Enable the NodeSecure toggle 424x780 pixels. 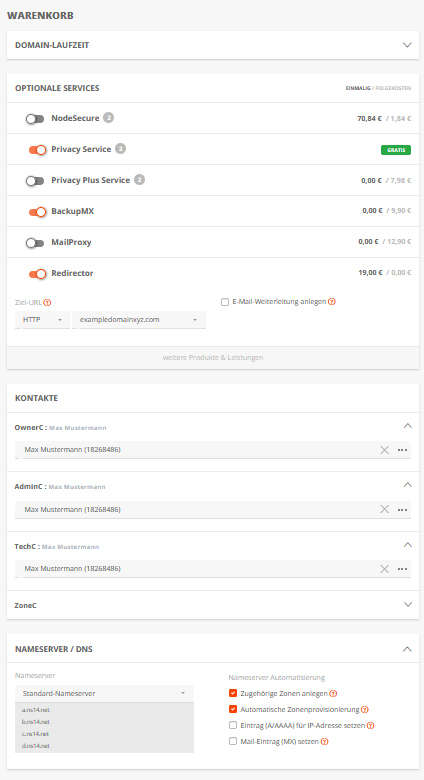[35, 119]
